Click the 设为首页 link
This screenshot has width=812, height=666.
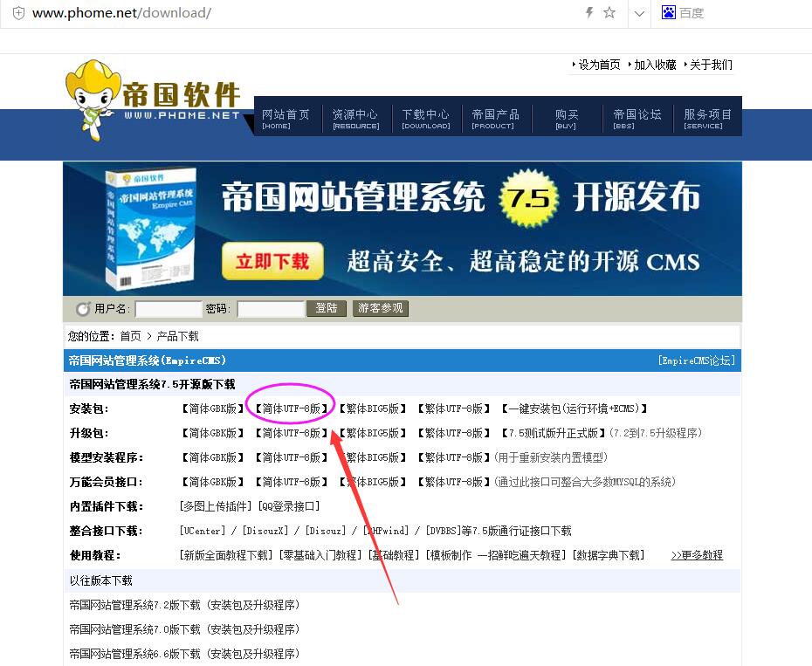pyautogui.click(x=599, y=65)
